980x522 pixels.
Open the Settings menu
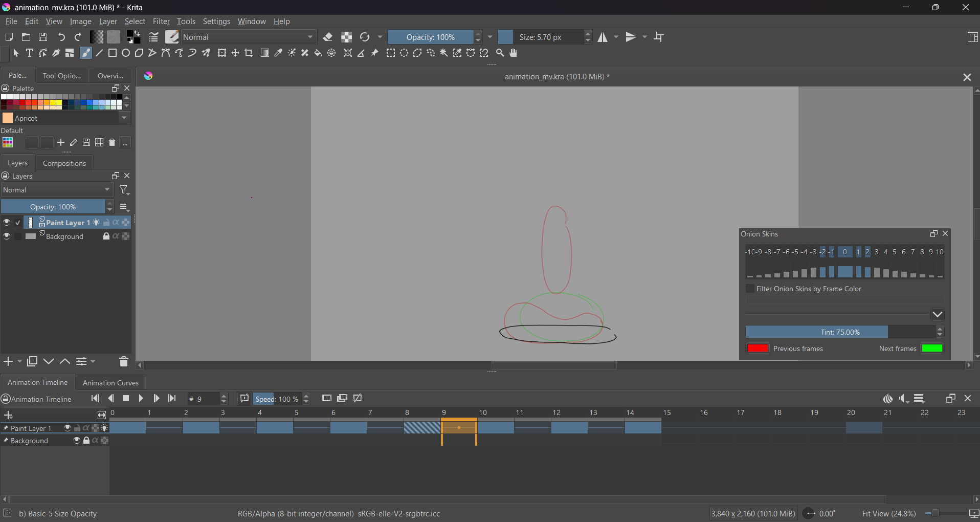pos(216,21)
